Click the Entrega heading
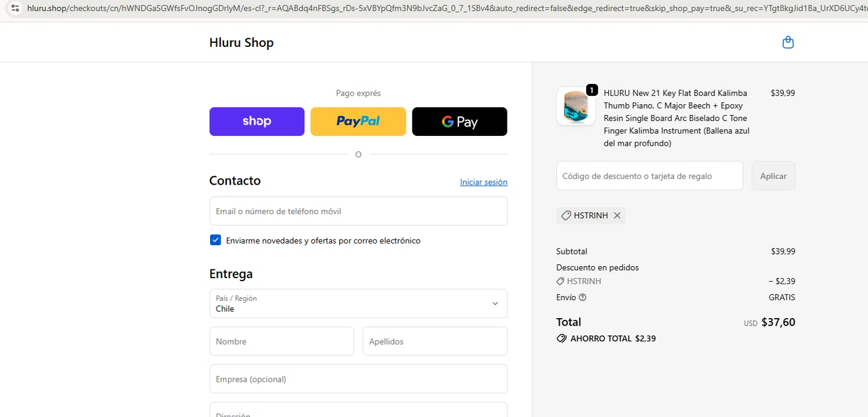 pyautogui.click(x=231, y=274)
